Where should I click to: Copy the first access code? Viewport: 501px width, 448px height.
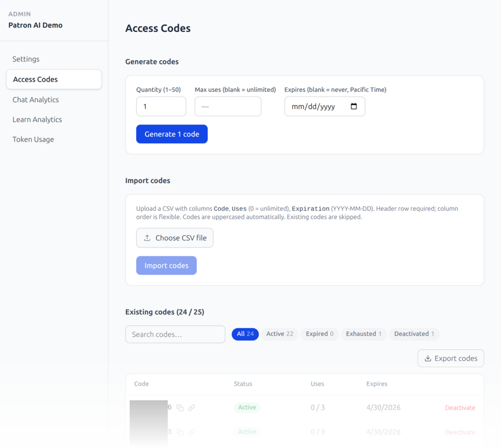click(180, 408)
